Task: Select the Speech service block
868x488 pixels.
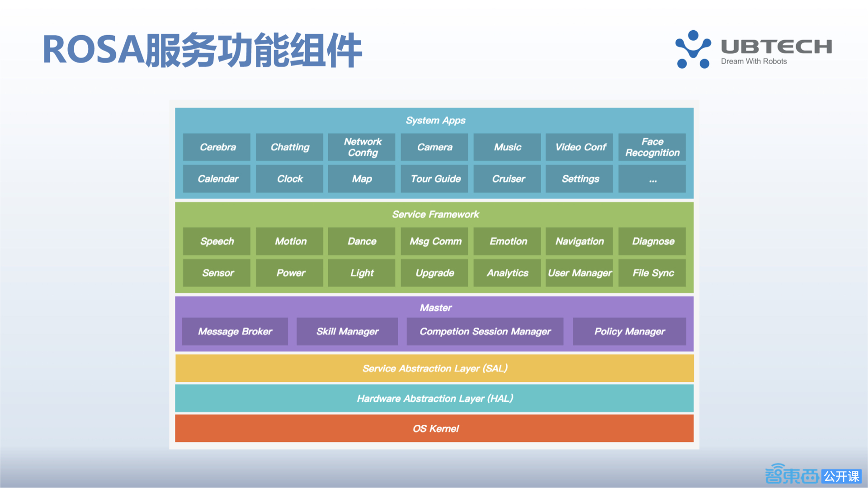Action: pyautogui.click(x=217, y=241)
